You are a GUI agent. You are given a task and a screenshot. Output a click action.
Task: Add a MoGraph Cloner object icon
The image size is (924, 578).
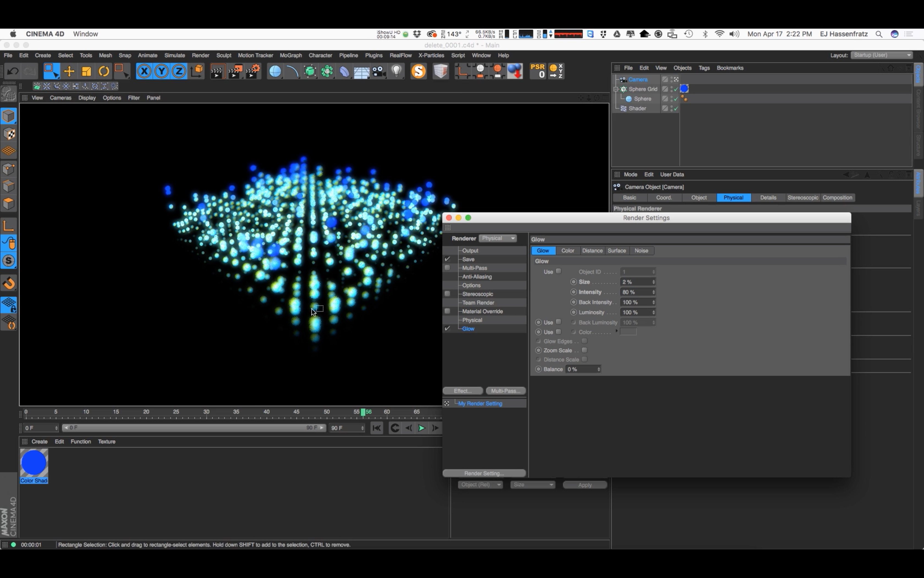327,72
